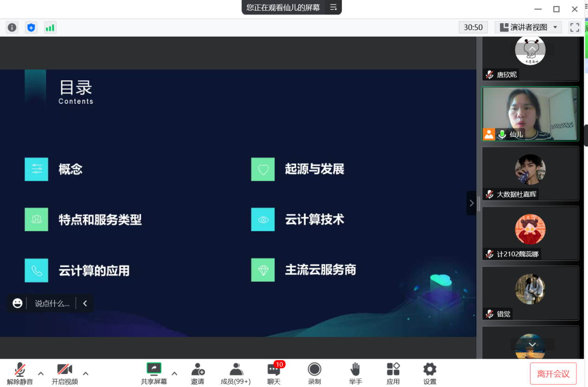Open the Apps (应用) panel
Screen dimensions: 588x387
(393, 373)
